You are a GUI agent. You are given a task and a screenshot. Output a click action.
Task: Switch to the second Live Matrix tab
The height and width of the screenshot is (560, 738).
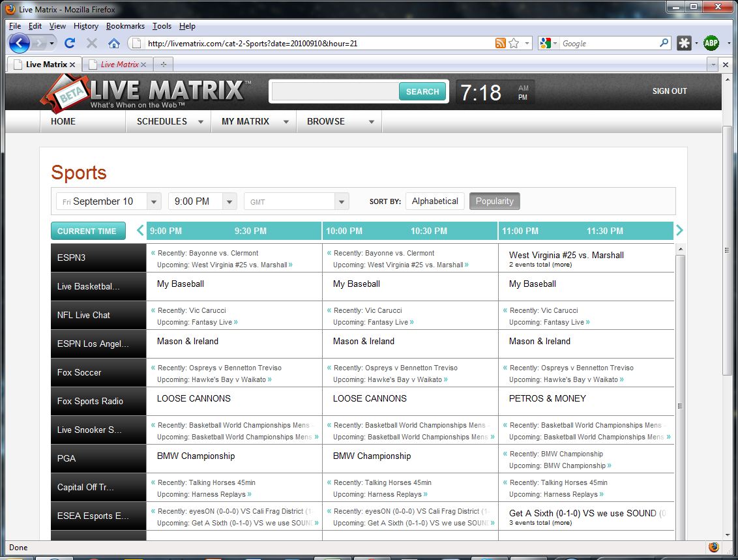pyautogui.click(x=117, y=65)
